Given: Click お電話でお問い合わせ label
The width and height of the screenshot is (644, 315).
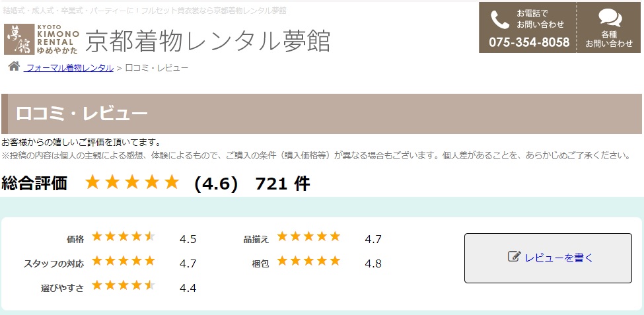Looking at the screenshot, I should pos(540,18).
